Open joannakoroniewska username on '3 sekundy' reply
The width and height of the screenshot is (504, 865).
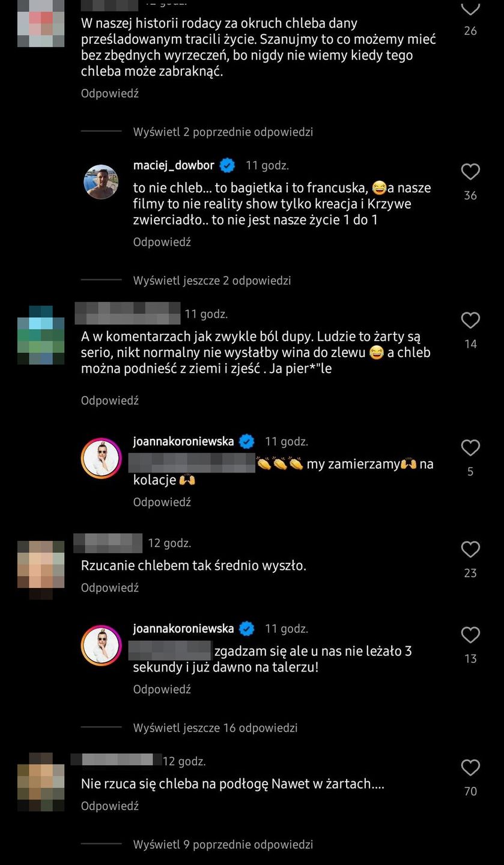[x=183, y=629]
